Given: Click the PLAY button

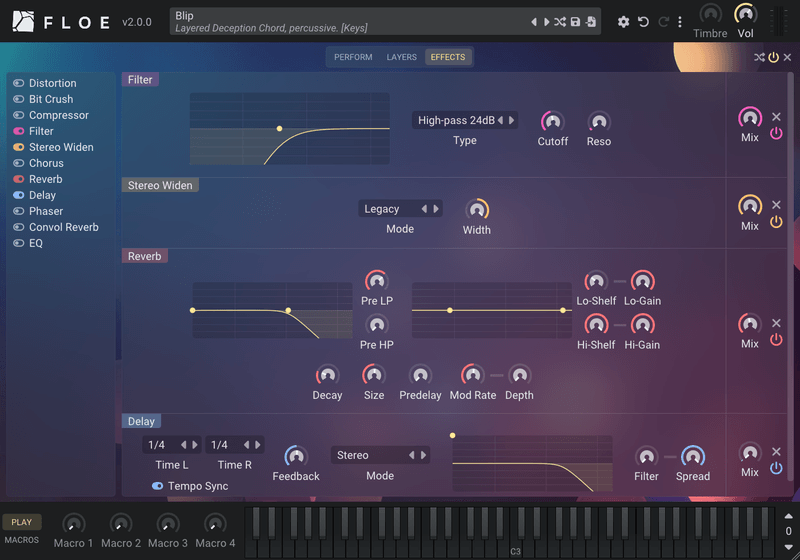Looking at the screenshot, I should tap(22, 522).
